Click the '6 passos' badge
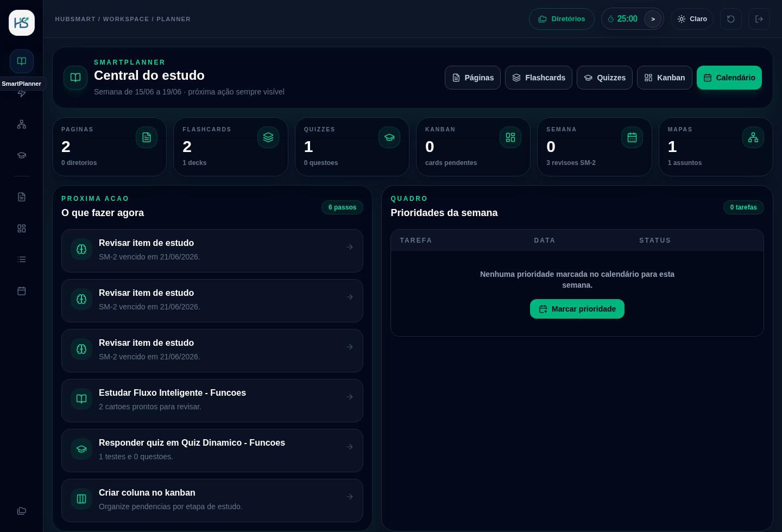Screen dimensions: 782x532 pyautogui.click(x=342, y=207)
